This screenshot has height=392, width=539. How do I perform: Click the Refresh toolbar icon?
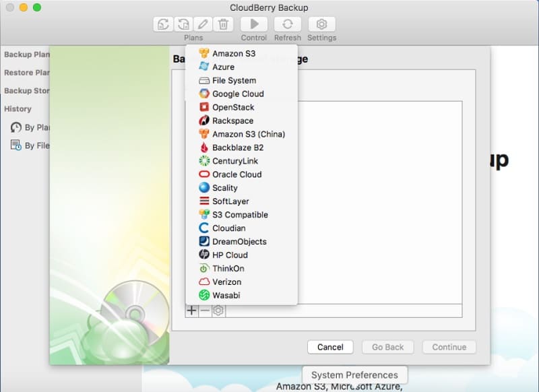288,24
